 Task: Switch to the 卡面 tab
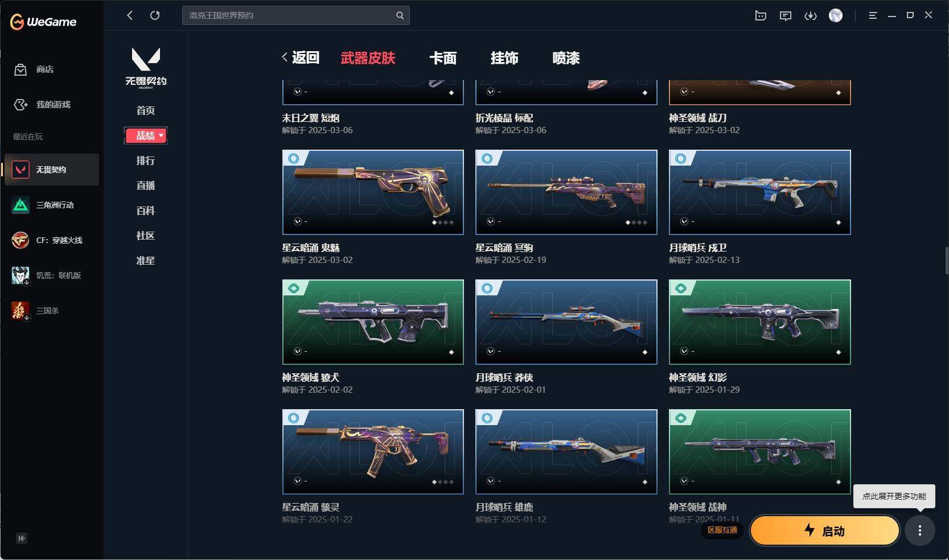tap(443, 58)
